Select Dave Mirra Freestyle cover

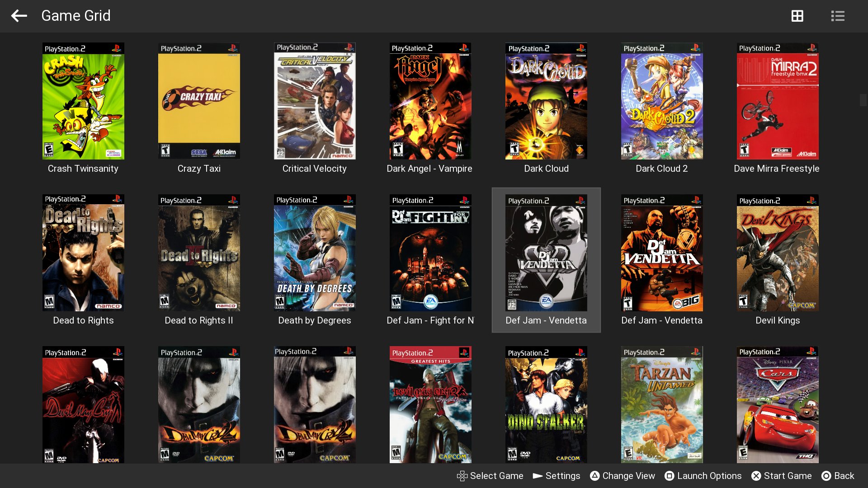(x=778, y=101)
